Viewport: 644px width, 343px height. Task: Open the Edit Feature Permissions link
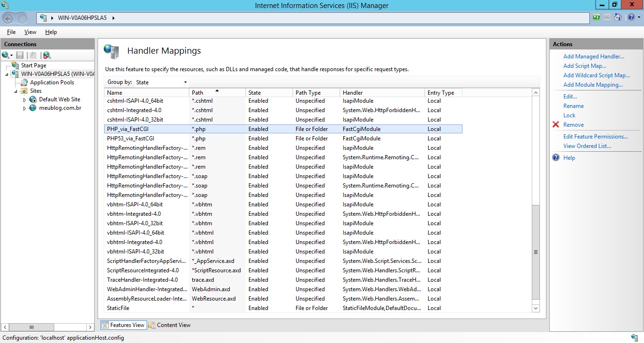tap(595, 137)
